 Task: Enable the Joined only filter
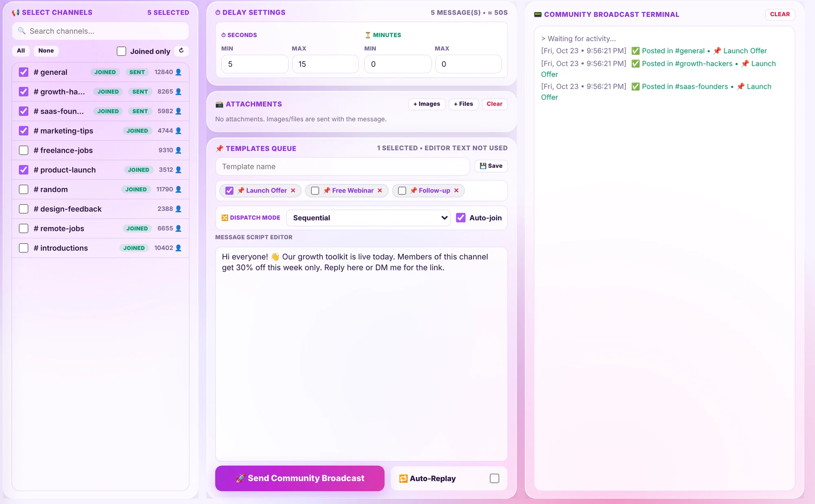tap(121, 51)
